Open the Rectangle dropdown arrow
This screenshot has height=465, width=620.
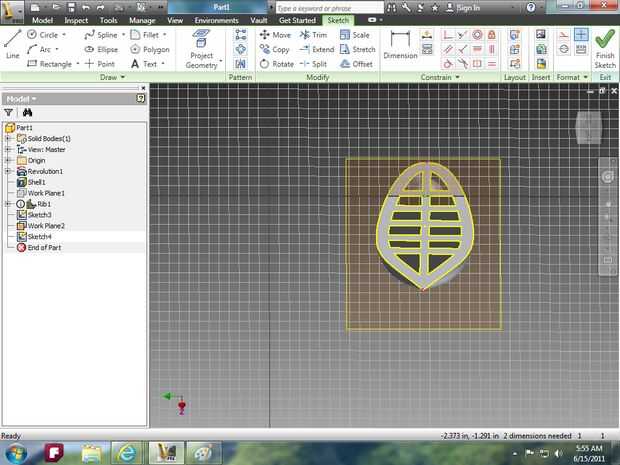click(x=78, y=64)
